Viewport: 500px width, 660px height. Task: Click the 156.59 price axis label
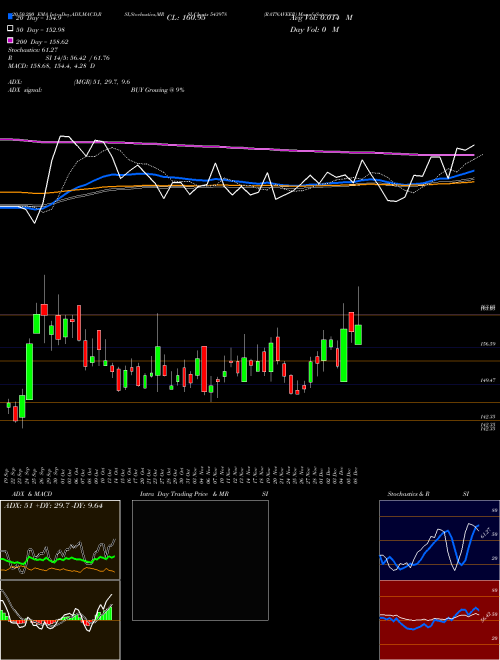pyautogui.click(x=488, y=344)
